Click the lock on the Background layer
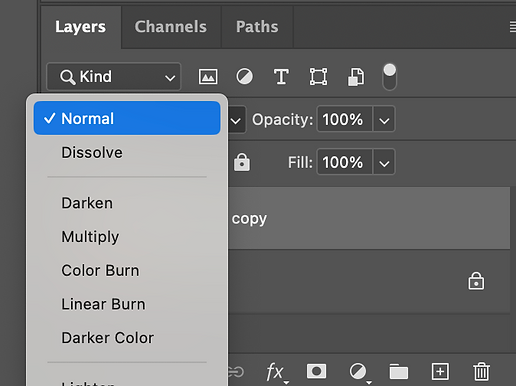This screenshot has height=386, width=516. pyautogui.click(x=476, y=281)
